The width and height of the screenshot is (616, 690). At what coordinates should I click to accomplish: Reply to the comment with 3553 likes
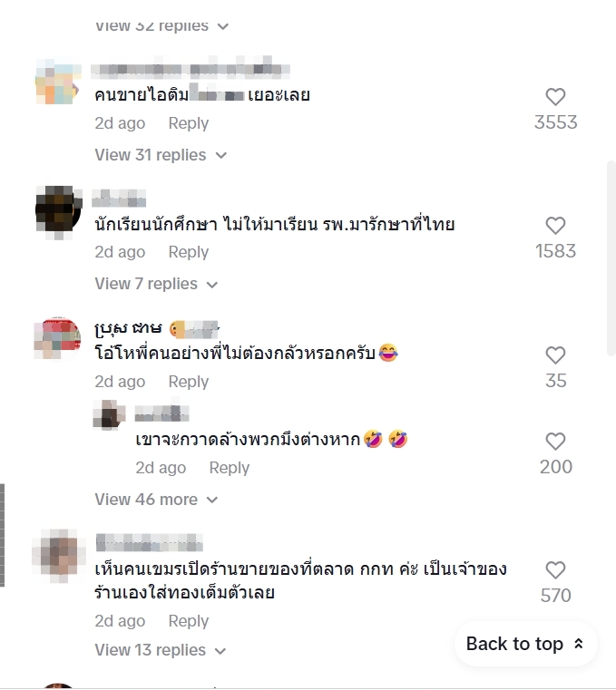click(189, 123)
